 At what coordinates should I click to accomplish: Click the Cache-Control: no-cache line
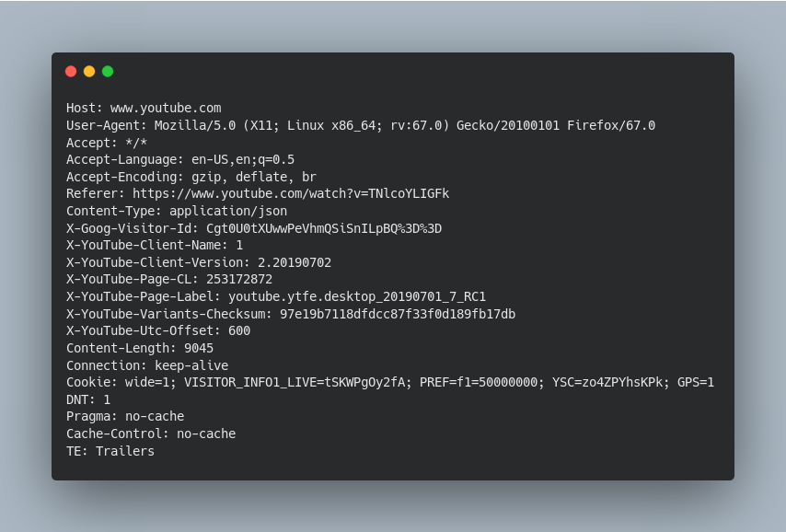click(151, 434)
